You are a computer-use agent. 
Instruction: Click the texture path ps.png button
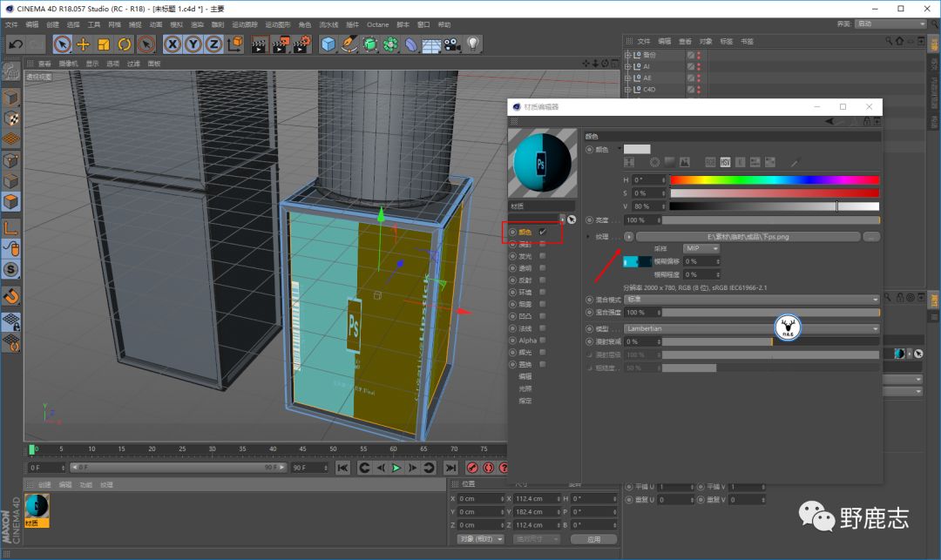(x=747, y=237)
